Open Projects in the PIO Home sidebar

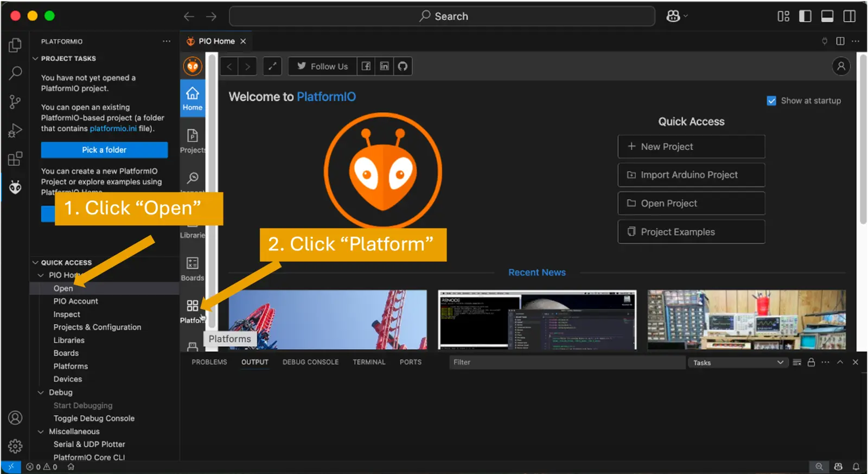[x=193, y=141]
